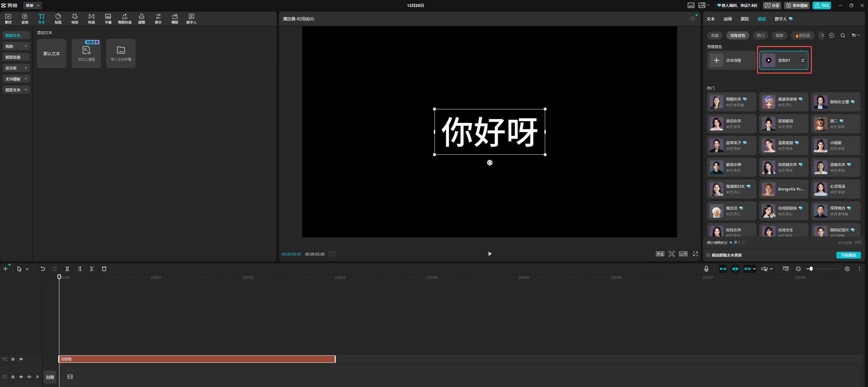Delete the selected clip with the trash icon

(104, 269)
